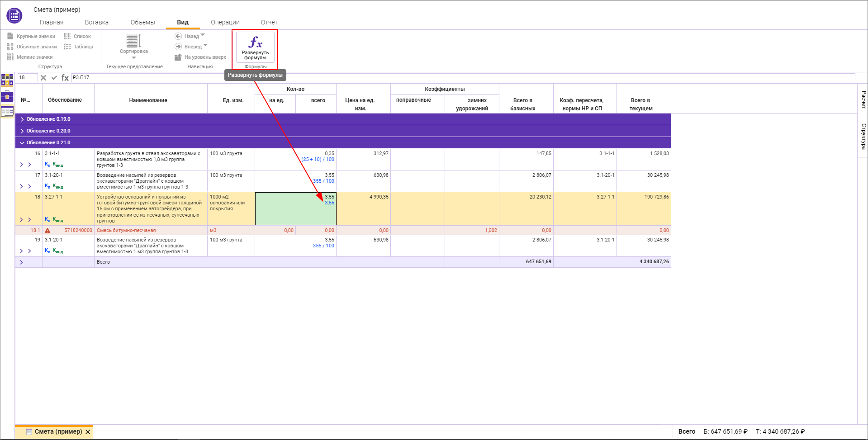
Task: Click Кп coefficient icon in row 17
Action: pos(47,186)
